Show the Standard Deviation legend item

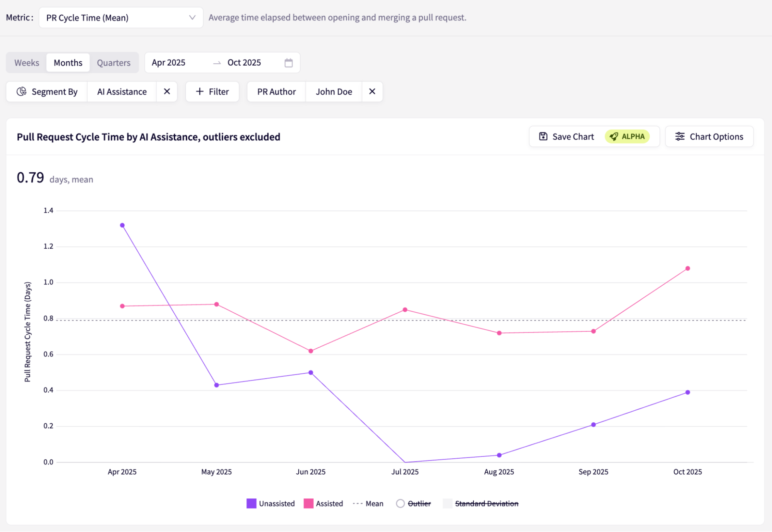pos(481,503)
